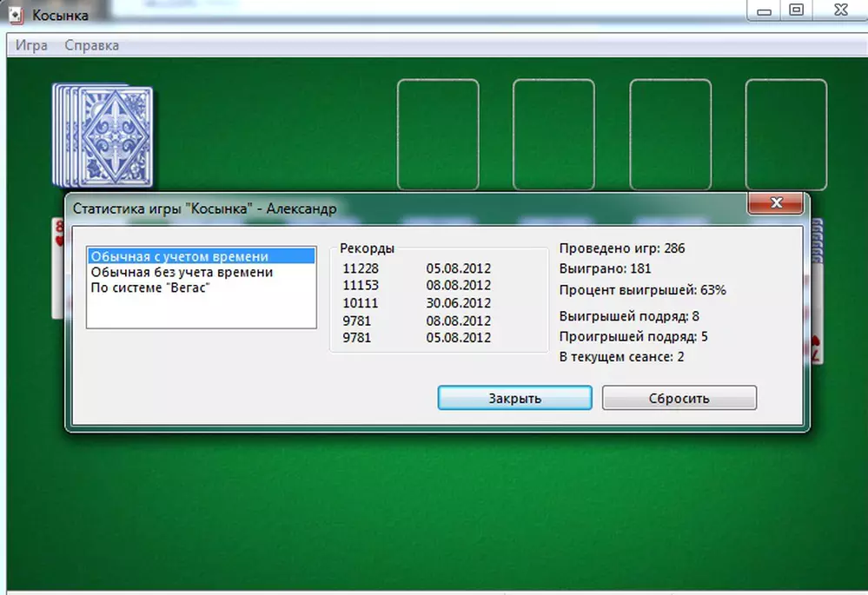
Task: Click the third empty foundation slot
Action: click(670, 135)
